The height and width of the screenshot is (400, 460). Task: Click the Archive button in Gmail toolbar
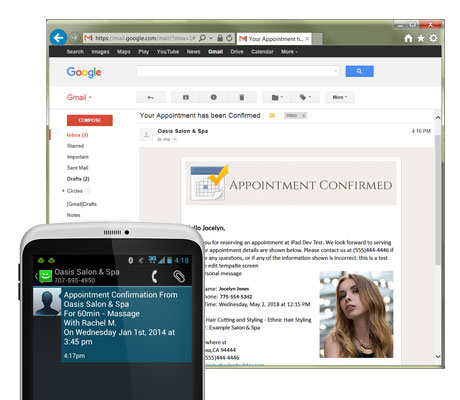coord(186,97)
